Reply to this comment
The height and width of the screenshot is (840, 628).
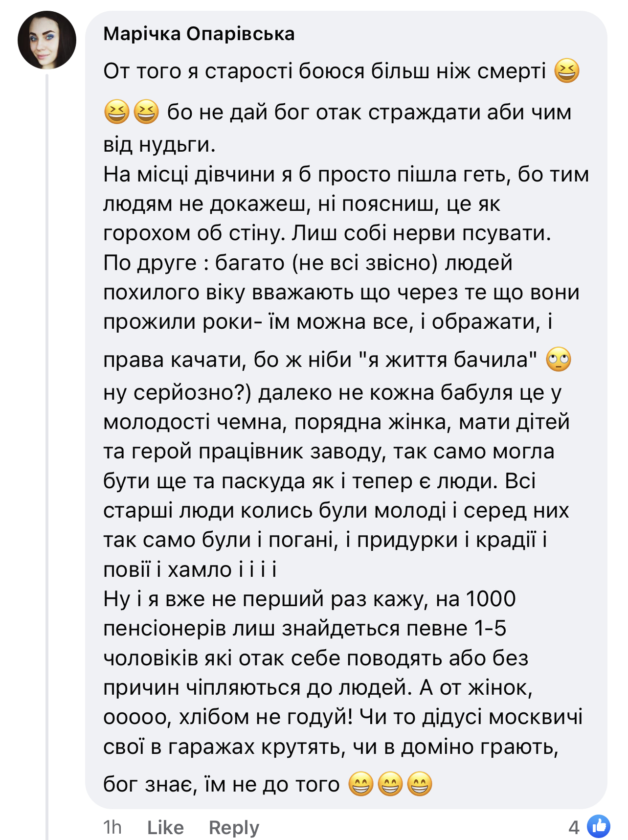point(234,827)
